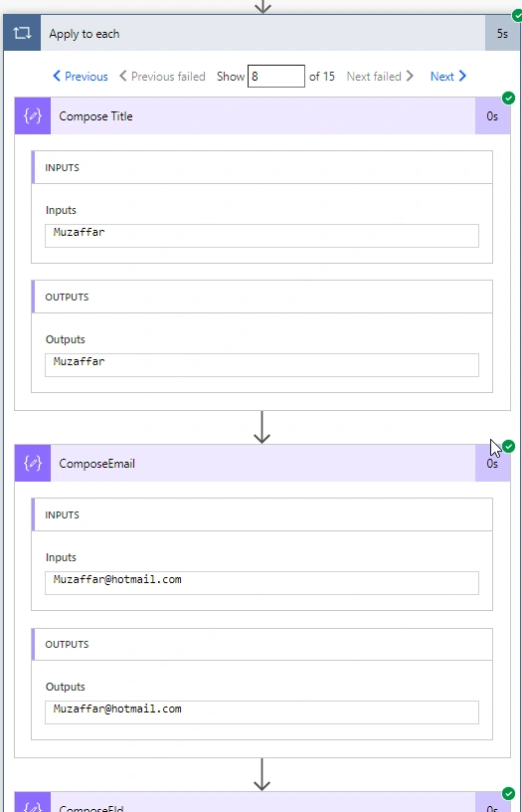The image size is (522, 812).
Task: Click green success checkmark on ComposeEId
Action: pos(508,793)
